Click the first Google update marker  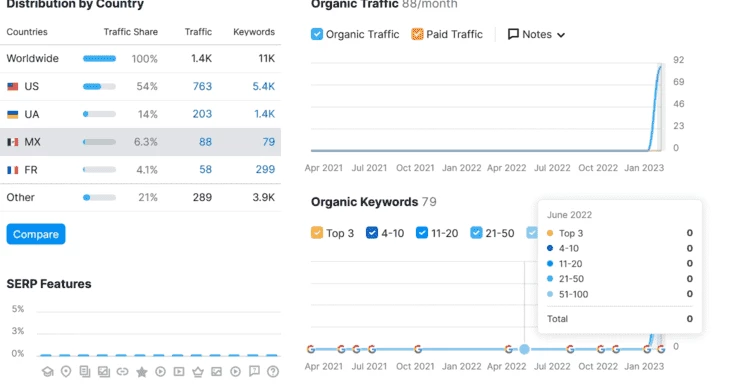[x=311, y=349]
